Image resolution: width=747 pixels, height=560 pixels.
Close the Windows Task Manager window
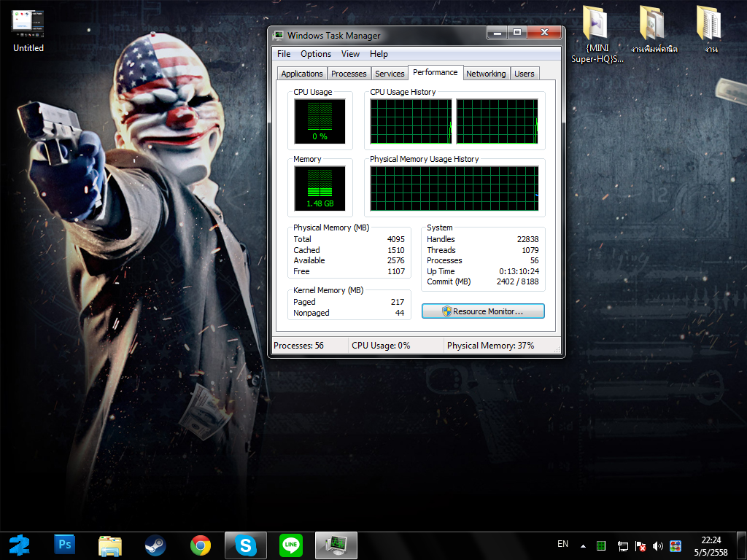[x=544, y=32]
